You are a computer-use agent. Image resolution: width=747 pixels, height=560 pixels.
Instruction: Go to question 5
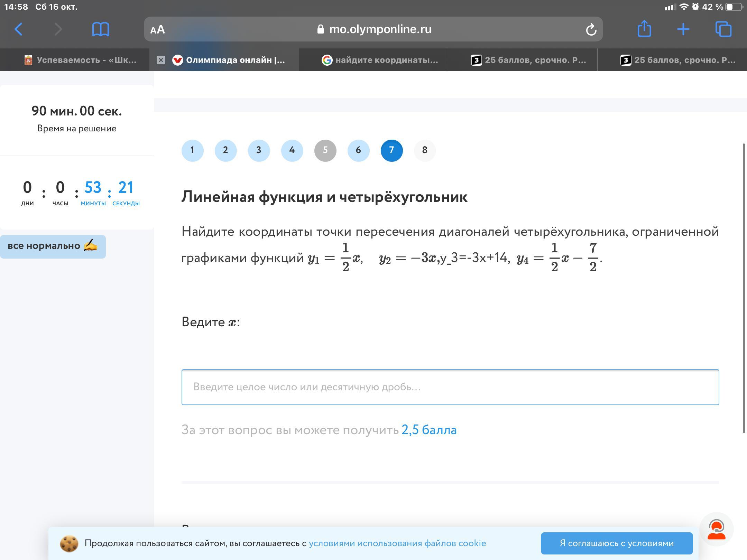pyautogui.click(x=325, y=150)
